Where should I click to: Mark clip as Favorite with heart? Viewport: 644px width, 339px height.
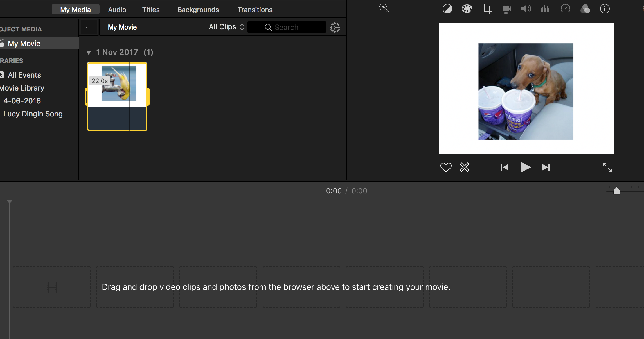[x=446, y=168]
